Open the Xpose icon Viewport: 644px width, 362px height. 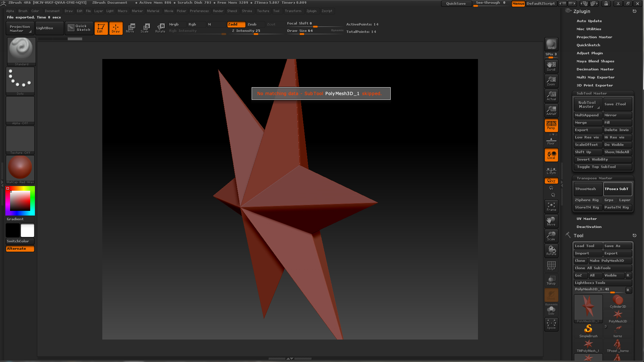click(551, 324)
